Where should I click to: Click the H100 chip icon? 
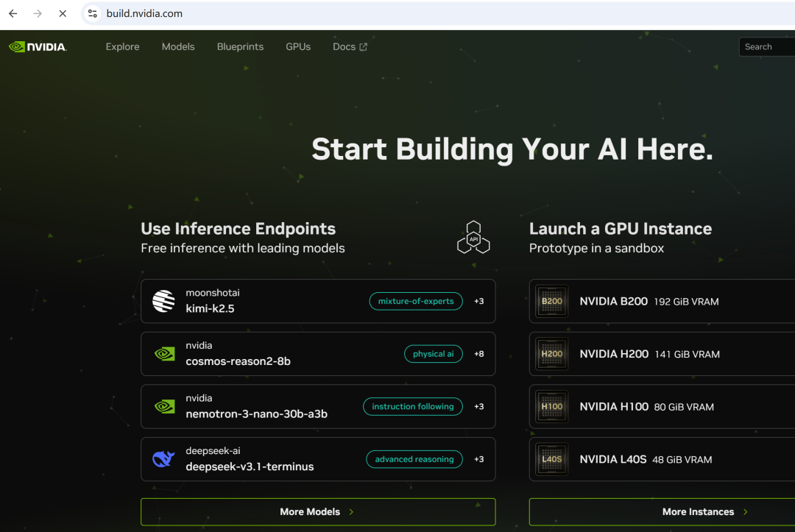click(551, 406)
